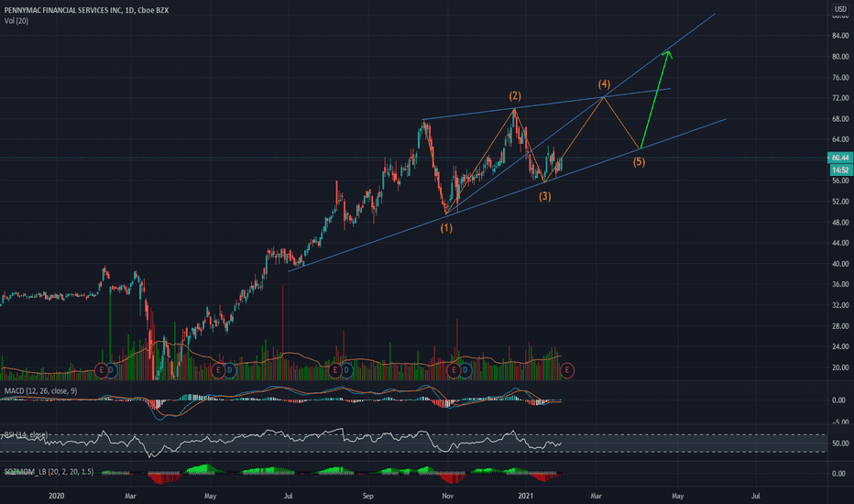Select the SQZMOM_LB indicator legend
This screenshot has width=854, height=504.
click(49, 471)
